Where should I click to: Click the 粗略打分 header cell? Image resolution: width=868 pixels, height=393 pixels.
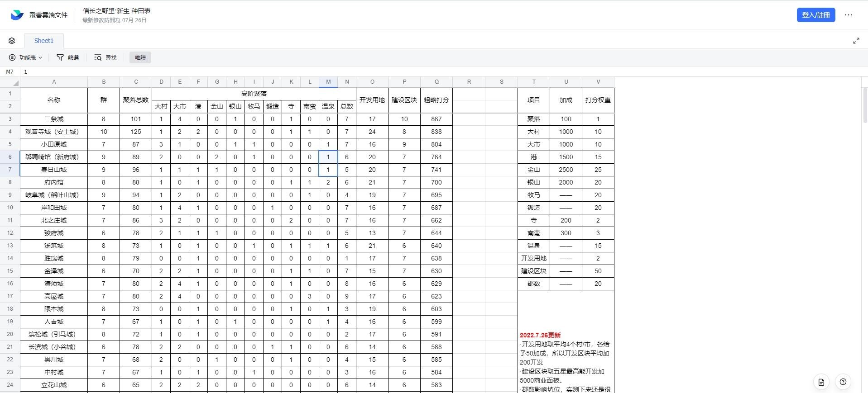pos(436,100)
